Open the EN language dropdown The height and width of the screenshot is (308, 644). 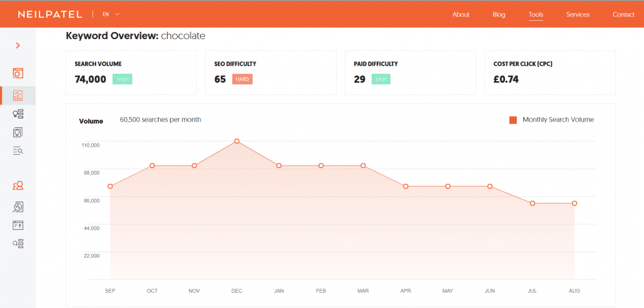111,14
